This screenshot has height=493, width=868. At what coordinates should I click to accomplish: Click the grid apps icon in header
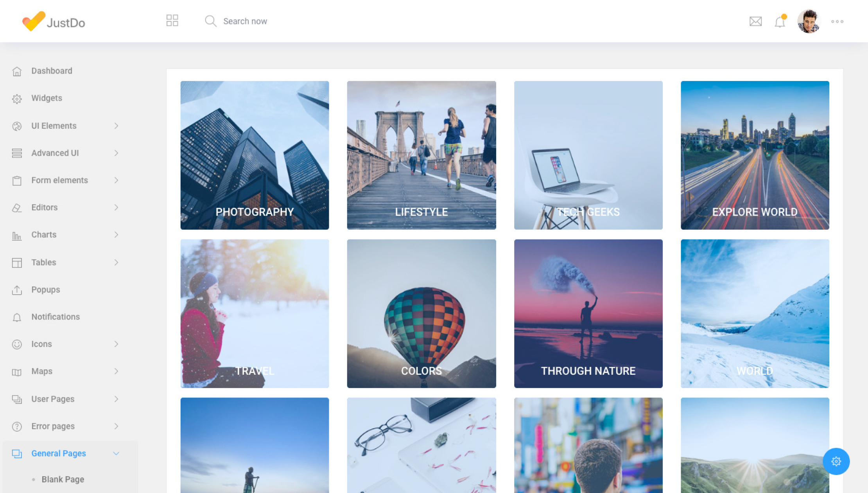pyautogui.click(x=172, y=21)
